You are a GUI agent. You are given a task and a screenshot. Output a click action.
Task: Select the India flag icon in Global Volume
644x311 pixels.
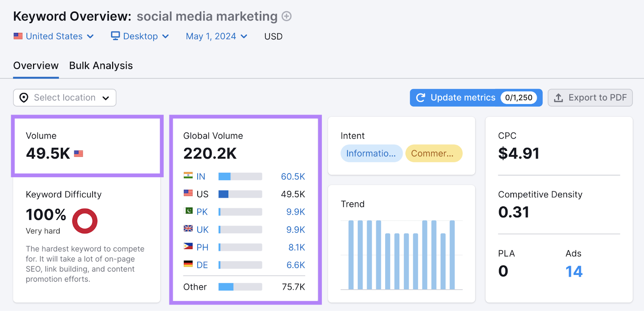(x=188, y=176)
